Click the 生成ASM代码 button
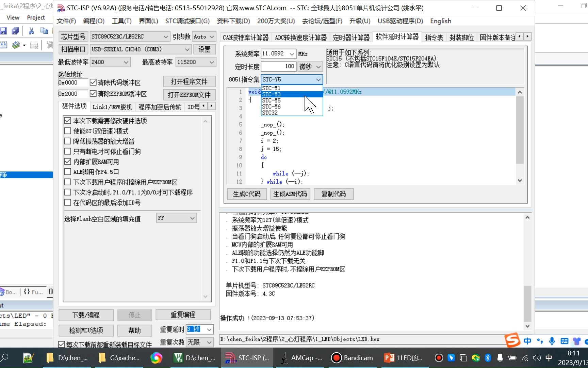The width and height of the screenshot is (588, 368). pos(290,194)
